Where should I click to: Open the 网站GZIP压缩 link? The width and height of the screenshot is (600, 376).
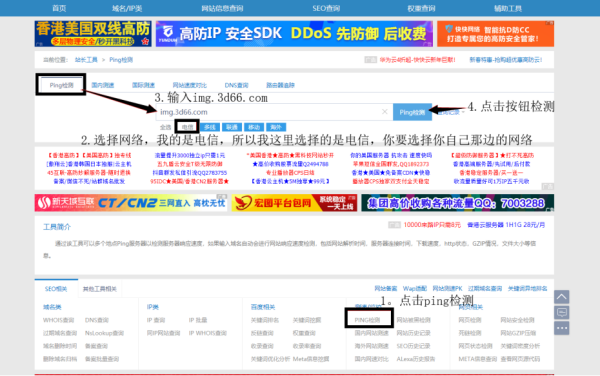[x=518, y=333]
